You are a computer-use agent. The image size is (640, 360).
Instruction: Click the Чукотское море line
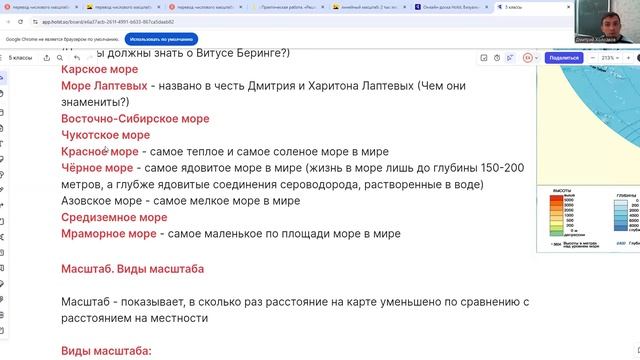[x=105, y=135]
